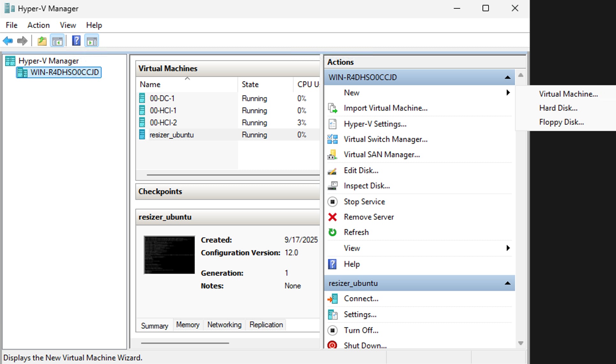Click the resizer_ubuntu console thumbnail preview

click(169, 255)
